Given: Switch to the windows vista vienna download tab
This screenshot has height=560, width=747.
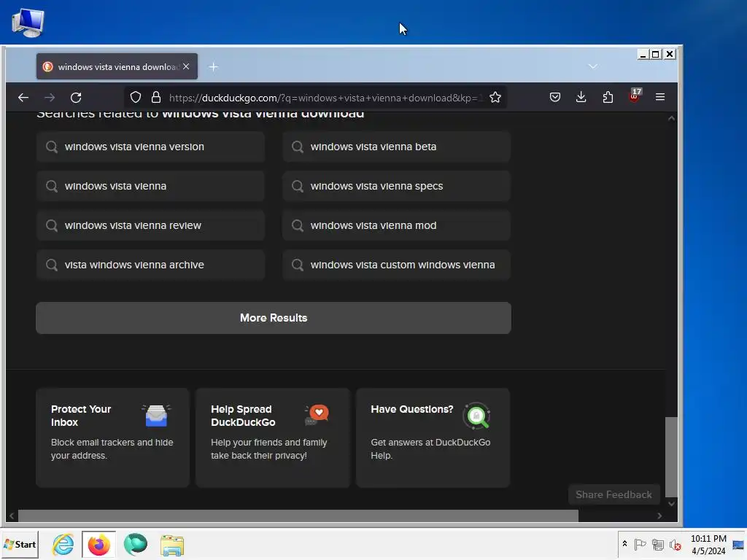Looking at the screenshot, I should point(117,66).
